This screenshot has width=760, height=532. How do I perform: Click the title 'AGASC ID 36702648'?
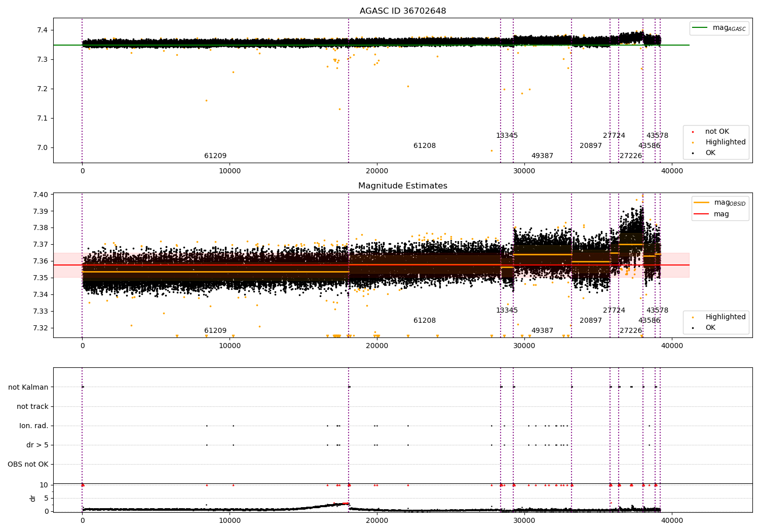[x=403, y=11]
